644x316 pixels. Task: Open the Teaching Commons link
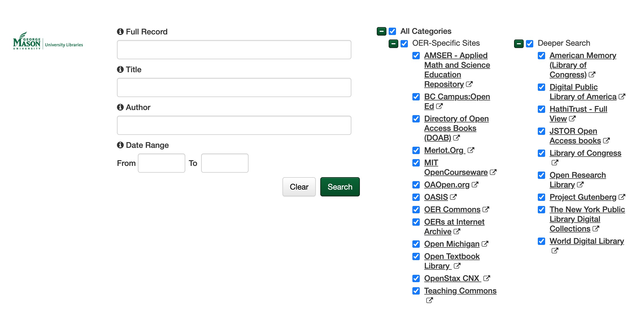pos(460,291)
